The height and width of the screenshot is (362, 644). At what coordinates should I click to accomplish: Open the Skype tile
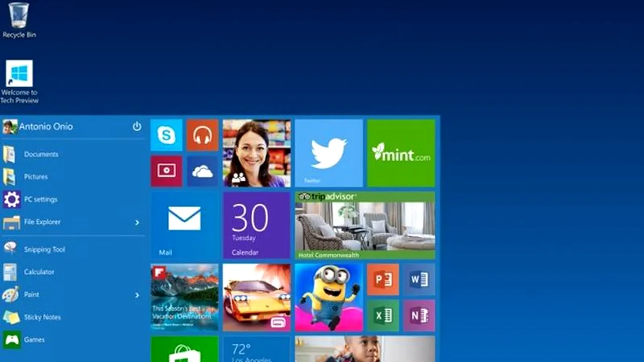coord(167,135)
